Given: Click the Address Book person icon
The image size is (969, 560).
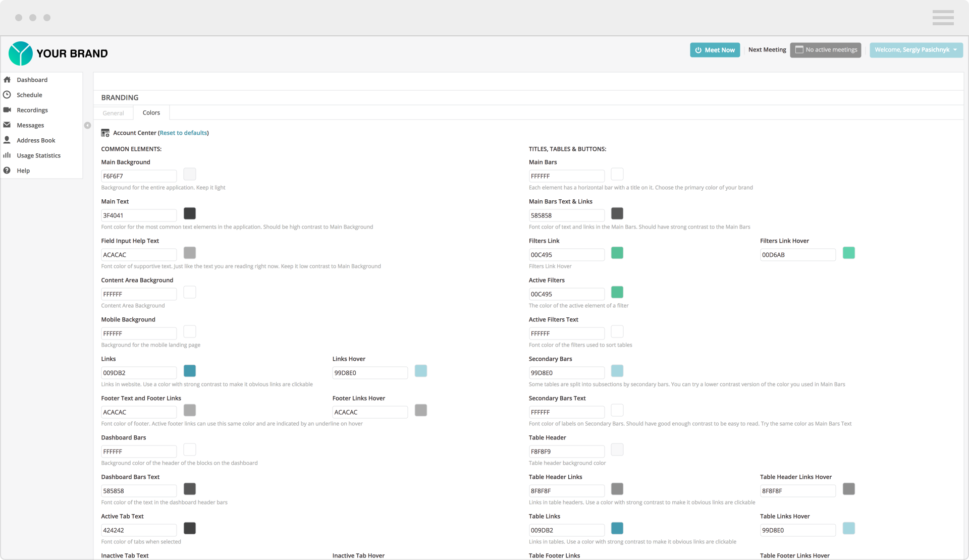Looking at the screenshot, I should (x=7, y=140).
